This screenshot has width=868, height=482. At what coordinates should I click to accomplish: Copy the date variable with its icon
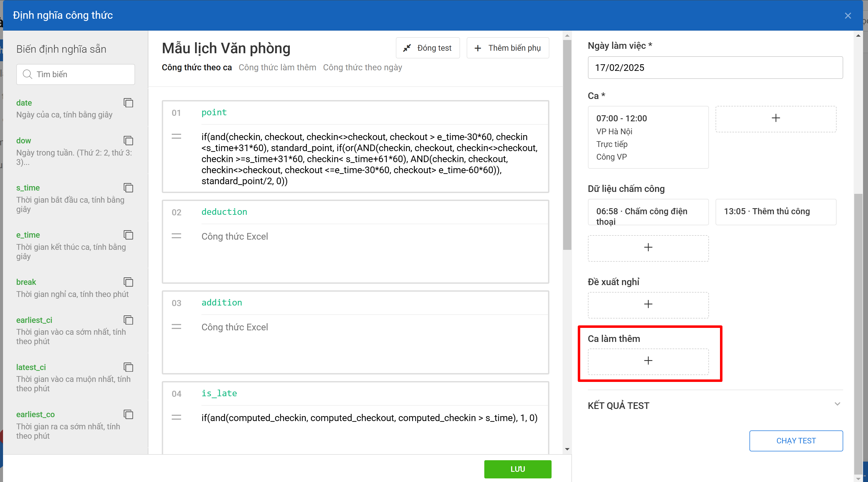pyautogui.click(x=128, y=103)
